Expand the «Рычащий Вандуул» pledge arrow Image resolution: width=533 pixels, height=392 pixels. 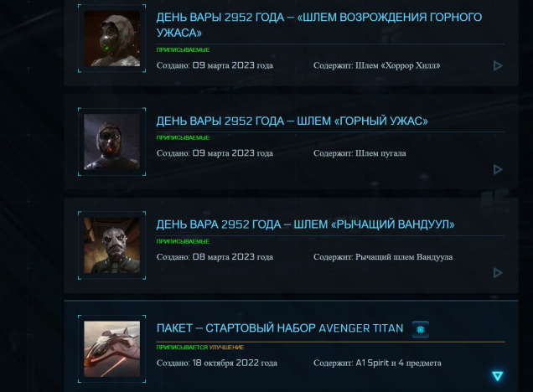[x=498, y=273]
